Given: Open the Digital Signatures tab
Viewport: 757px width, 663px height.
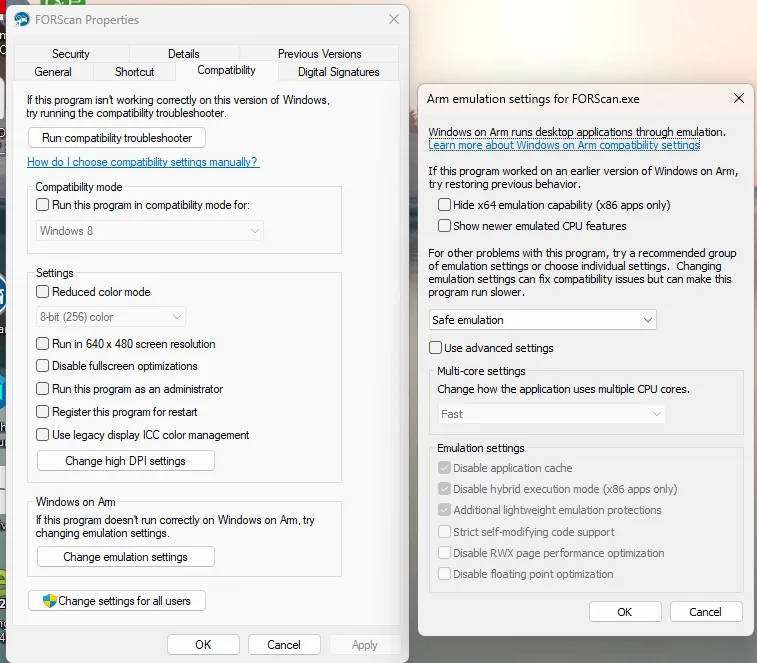Looking at the screenshot, I should (x=338, y=72).
